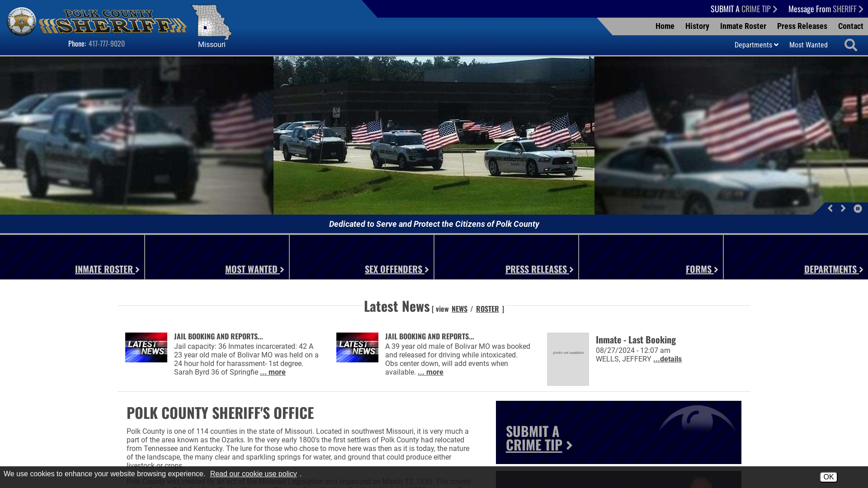Advance to next slideshow image
The height and width of the screenshot is (488, 868).
click(x=843, y=208)
